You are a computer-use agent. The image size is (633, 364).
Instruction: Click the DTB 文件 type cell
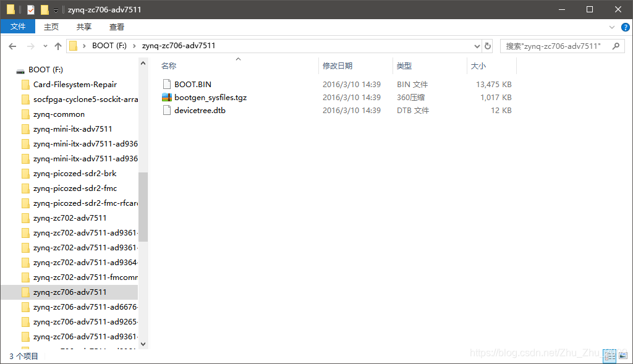[412, 110]
